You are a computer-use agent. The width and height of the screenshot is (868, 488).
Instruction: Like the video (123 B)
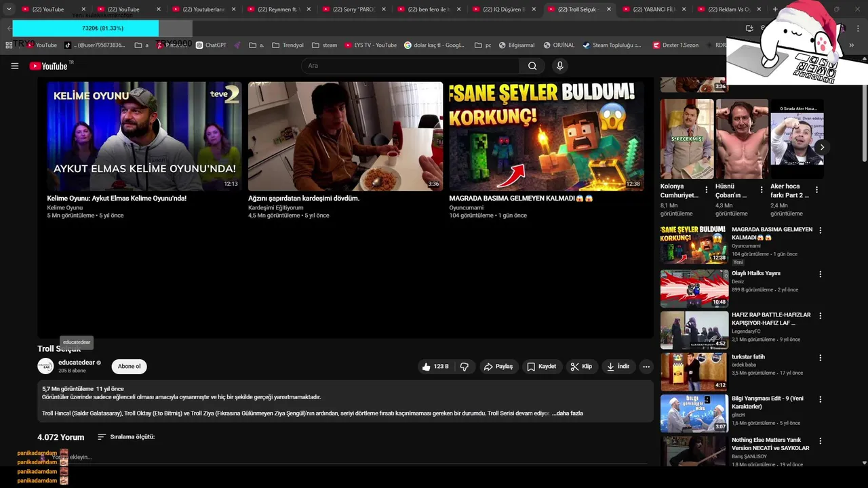click(x=435, y=367)
